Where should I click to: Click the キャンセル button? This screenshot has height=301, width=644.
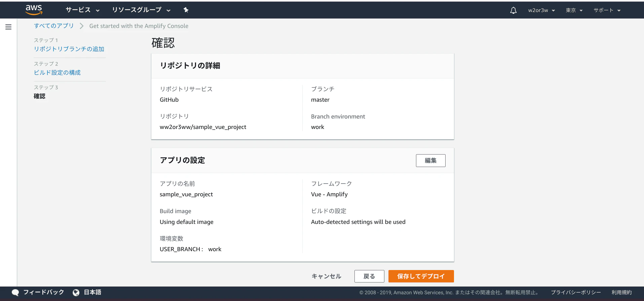coord(326,276)
